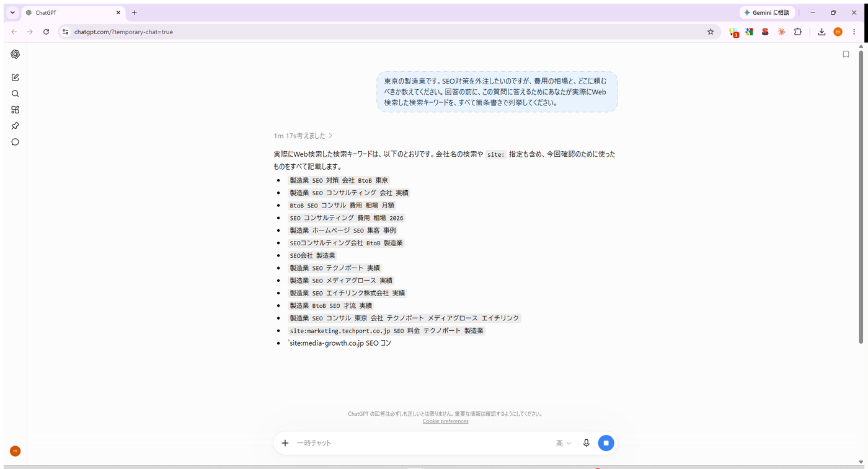Start a new chat with pencil icon
Viewport: 868px width, 469px height.
coord(15,77)
